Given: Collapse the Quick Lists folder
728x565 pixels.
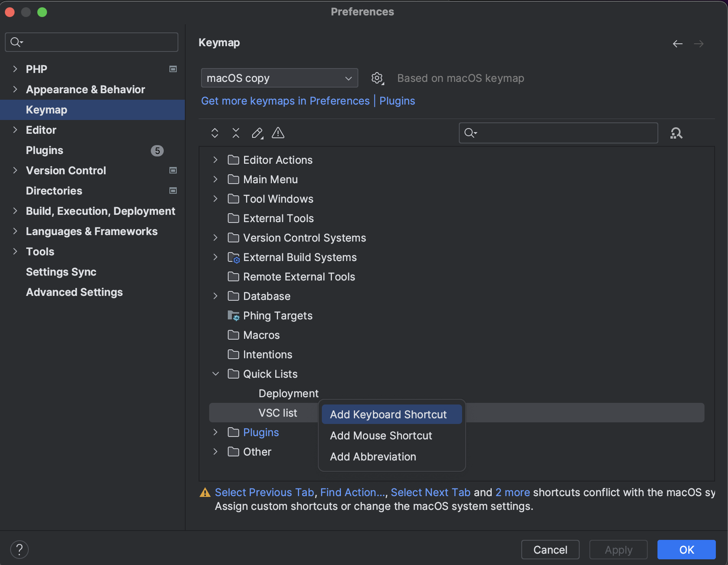Looking at the screenshot, I should (x=216, y=374).
